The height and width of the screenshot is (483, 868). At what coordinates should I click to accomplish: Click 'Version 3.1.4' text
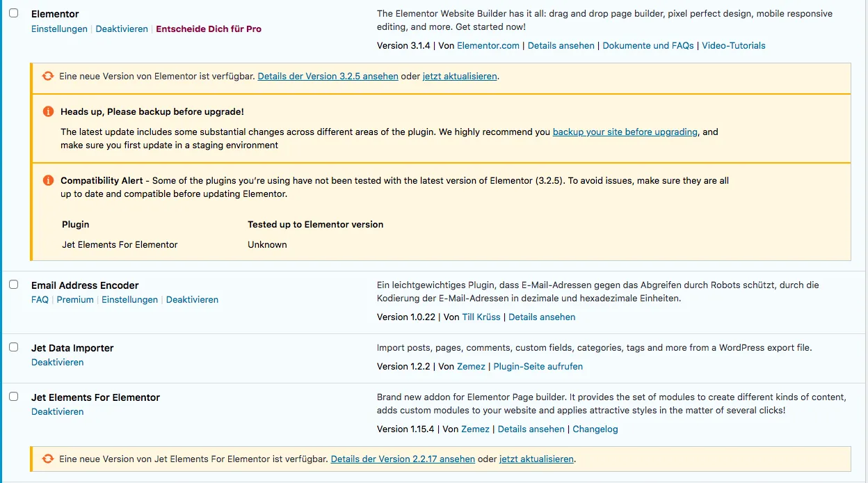pyautogui.click(x=405, y=46)
